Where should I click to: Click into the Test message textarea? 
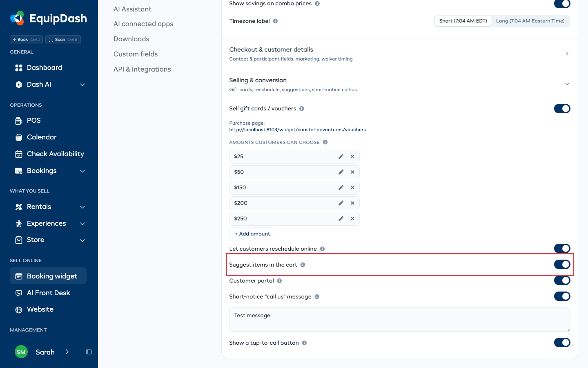pos(399,320)
